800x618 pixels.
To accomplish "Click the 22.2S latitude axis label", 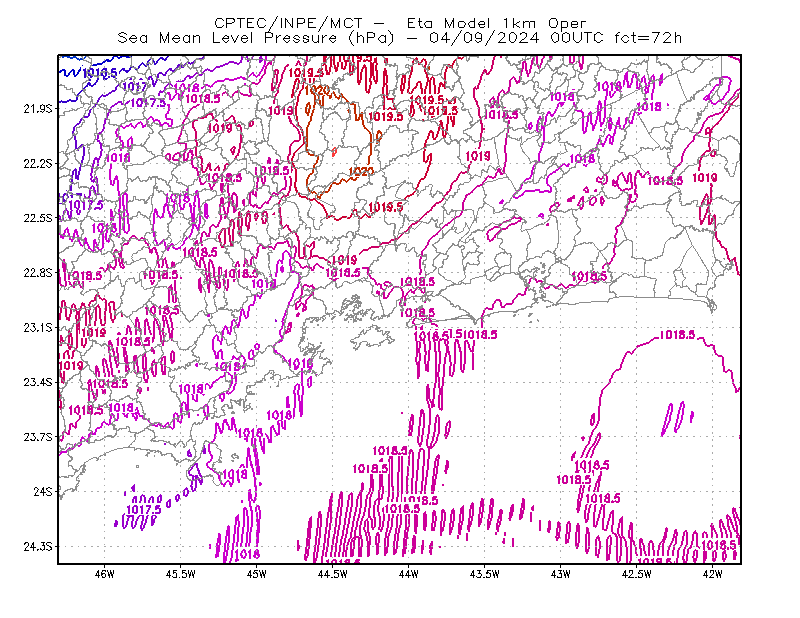I will click(x=38, y=163).
